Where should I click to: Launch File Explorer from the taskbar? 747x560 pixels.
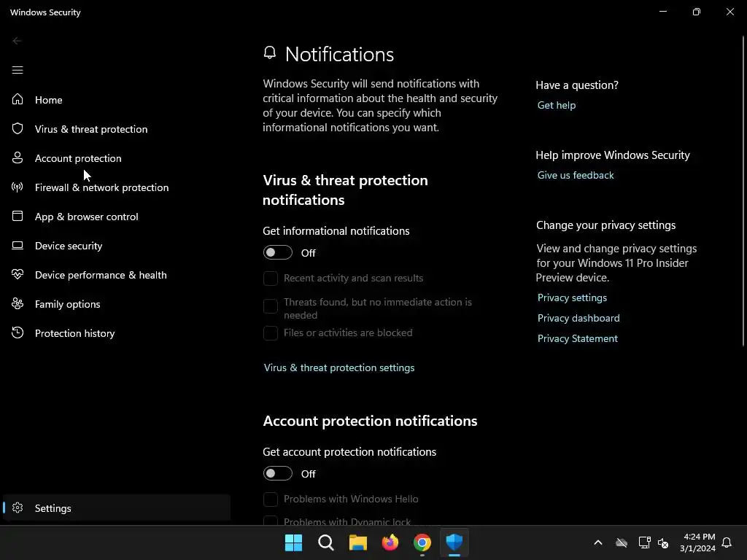[357, 542]
